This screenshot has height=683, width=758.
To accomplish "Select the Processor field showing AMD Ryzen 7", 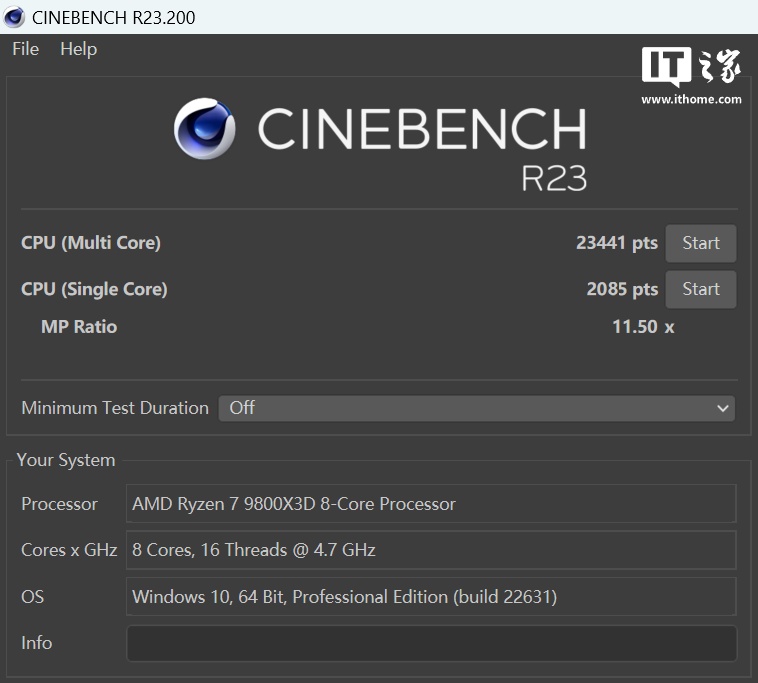I will click(431, 504).
